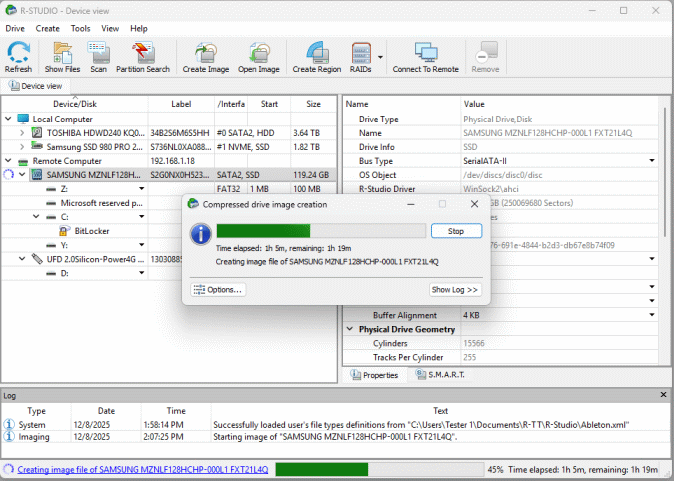Image resolution: width=674 pixels, height=481 pixels.
Task: Collapse the Physical Drive Geometry section
Action: coord(351,329)
